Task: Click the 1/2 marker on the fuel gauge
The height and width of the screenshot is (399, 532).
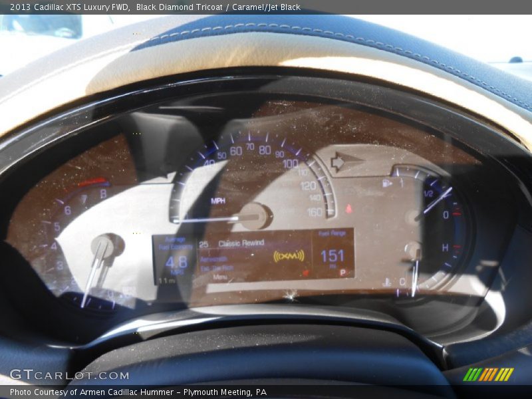Action: click(428, 193)
